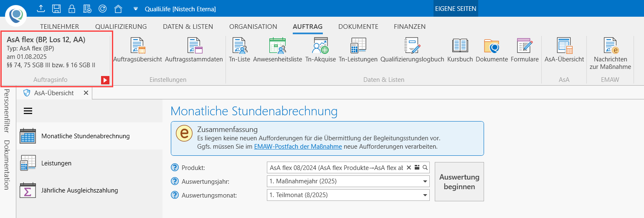Viewport: 644px width, 218px height.
Task: Open the Auswertungsmonat dropdown
Action: (425, 195)
